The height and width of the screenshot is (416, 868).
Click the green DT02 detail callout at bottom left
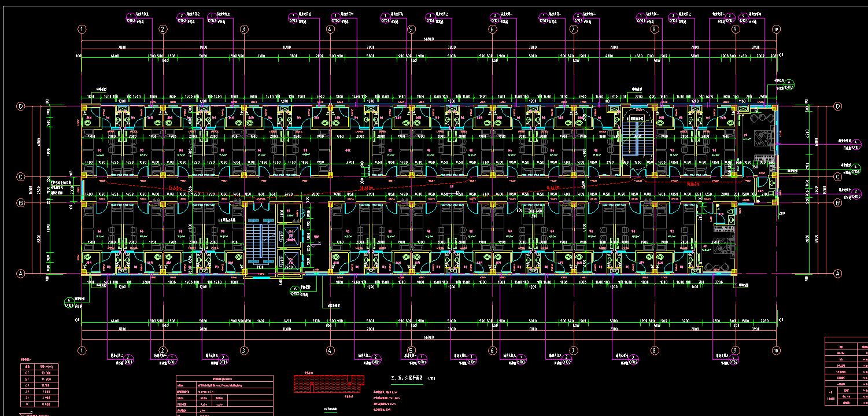(x=69, y=301)
